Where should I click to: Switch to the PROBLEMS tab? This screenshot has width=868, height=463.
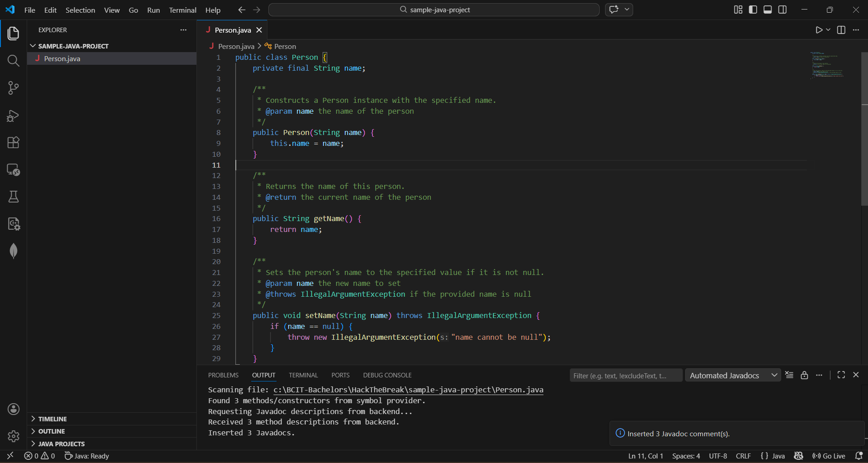coord(223,375)
